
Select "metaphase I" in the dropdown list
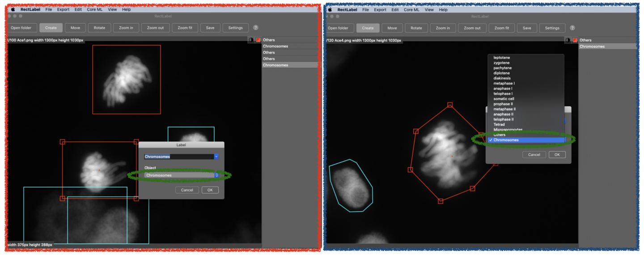tap(504, 83)
